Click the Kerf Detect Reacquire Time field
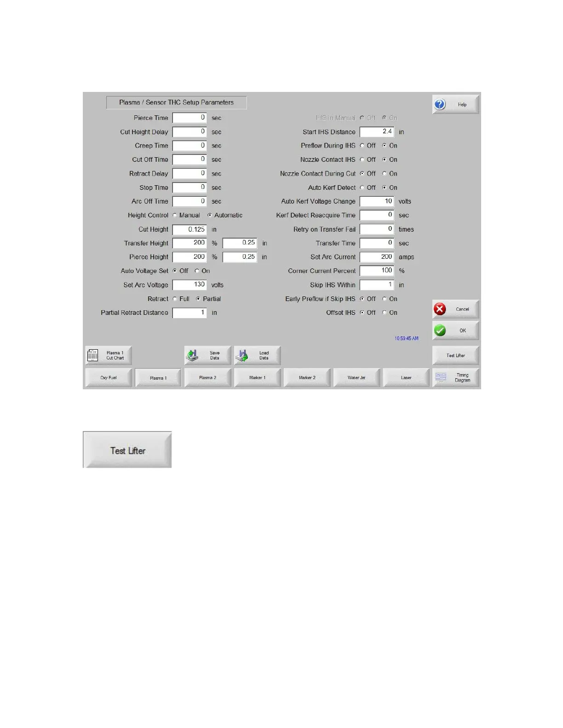563x728 pixels. pyautogui.click(x=377, y=215)
